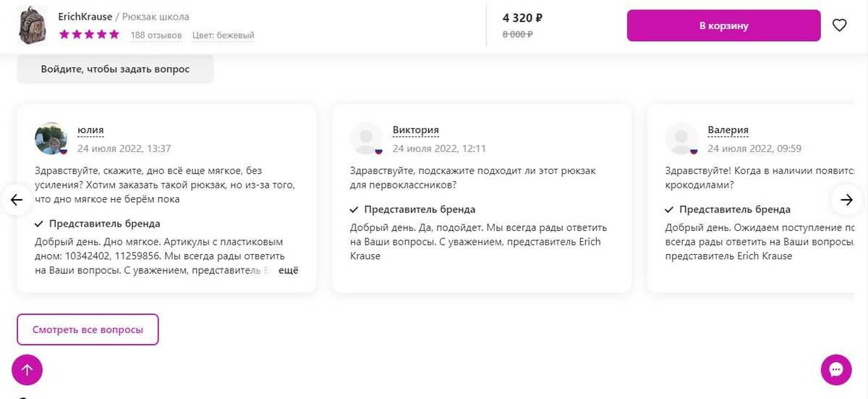Open "Смотреть все вопросы" button

coord(88,329)
